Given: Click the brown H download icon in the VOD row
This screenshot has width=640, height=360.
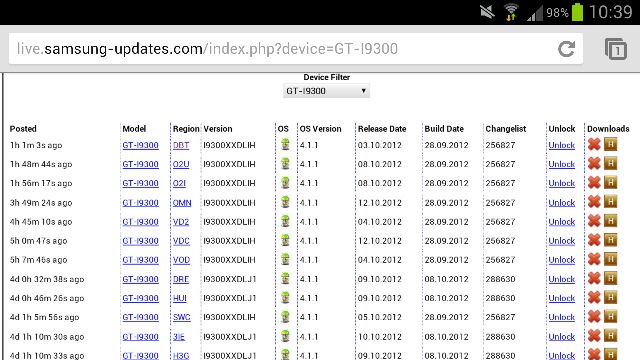Looking at the screenshot, I should [611, 259].
